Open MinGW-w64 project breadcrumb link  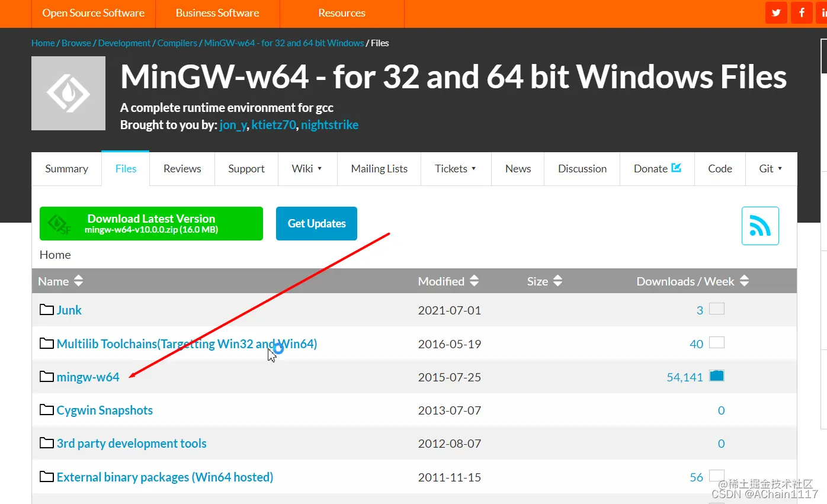pos(284,43)
